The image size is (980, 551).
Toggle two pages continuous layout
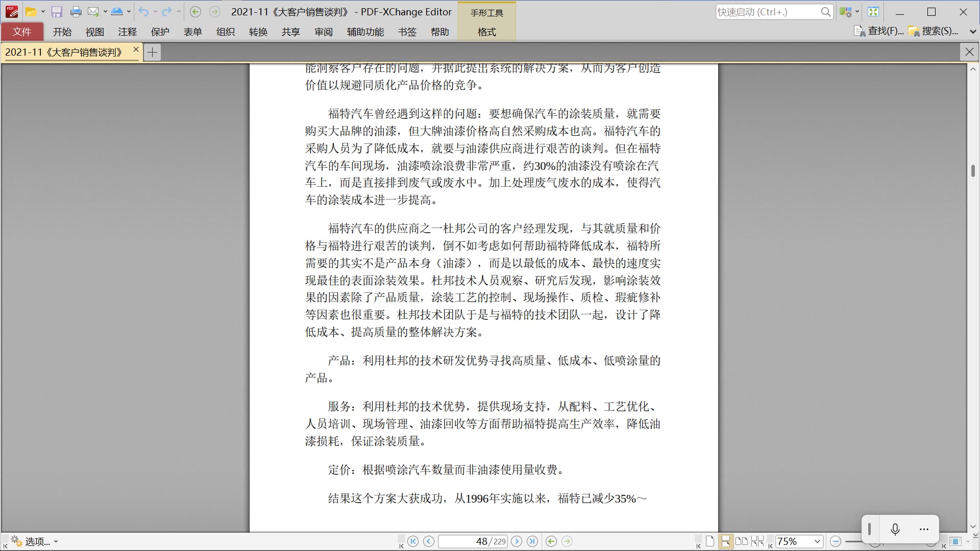(757, 541)
